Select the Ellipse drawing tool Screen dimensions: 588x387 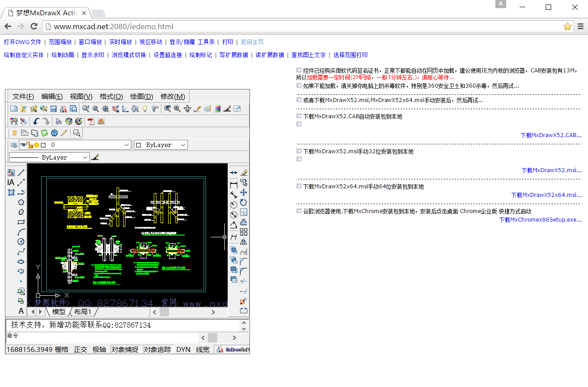point(21,261)
